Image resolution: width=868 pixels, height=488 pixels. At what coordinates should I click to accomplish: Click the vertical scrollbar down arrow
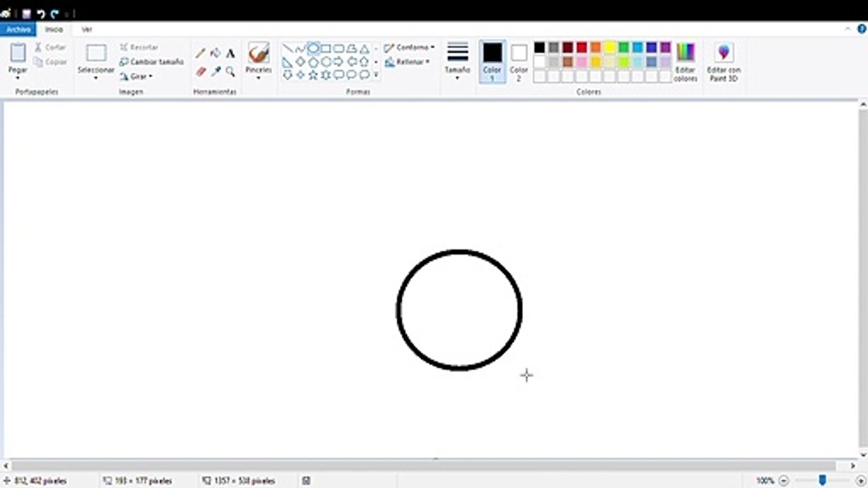pyautogui.click(x=863, y=455)
